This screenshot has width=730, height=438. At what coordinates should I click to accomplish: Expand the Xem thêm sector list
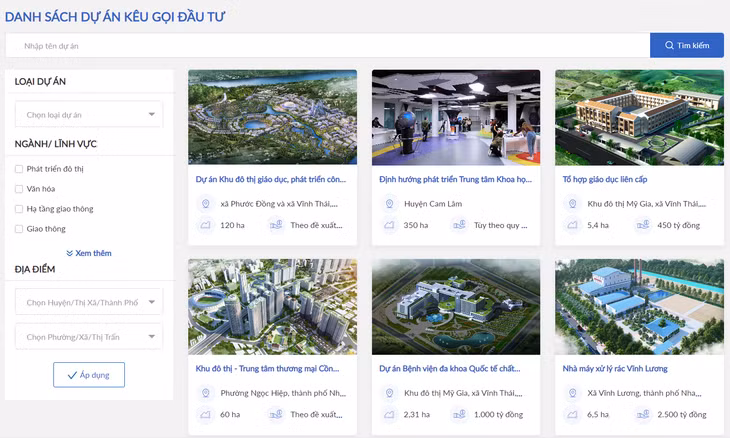pos(89,253)
